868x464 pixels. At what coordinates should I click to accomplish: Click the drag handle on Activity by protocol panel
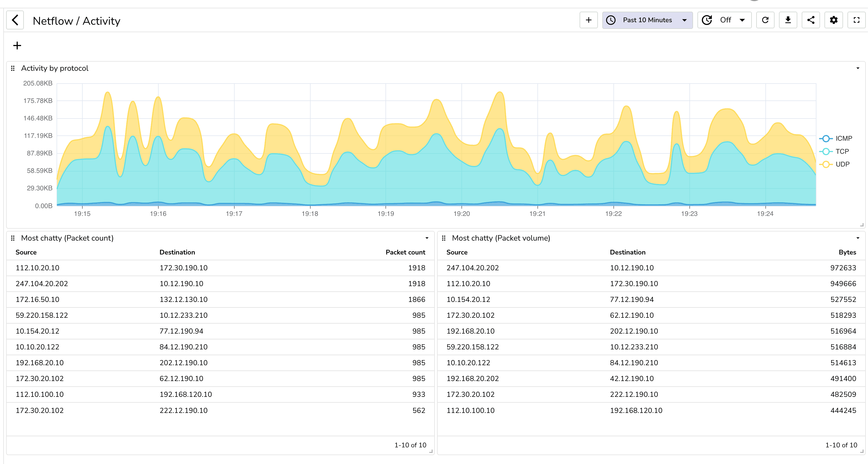pos(13,68)
